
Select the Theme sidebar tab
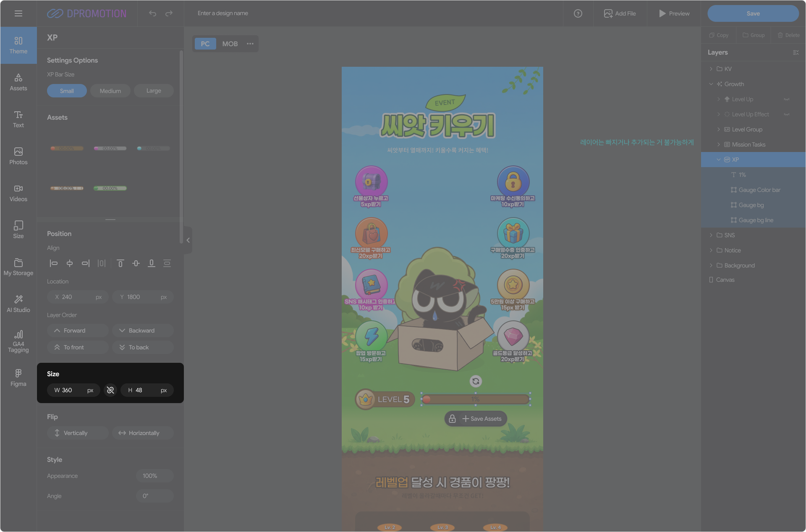[18, 45]
